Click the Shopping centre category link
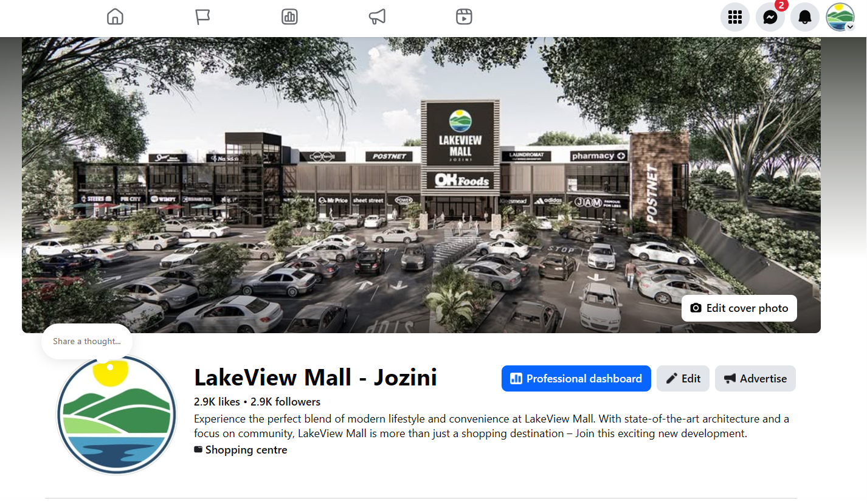Viewport: 867px width, 504px height. coord(246,450)
